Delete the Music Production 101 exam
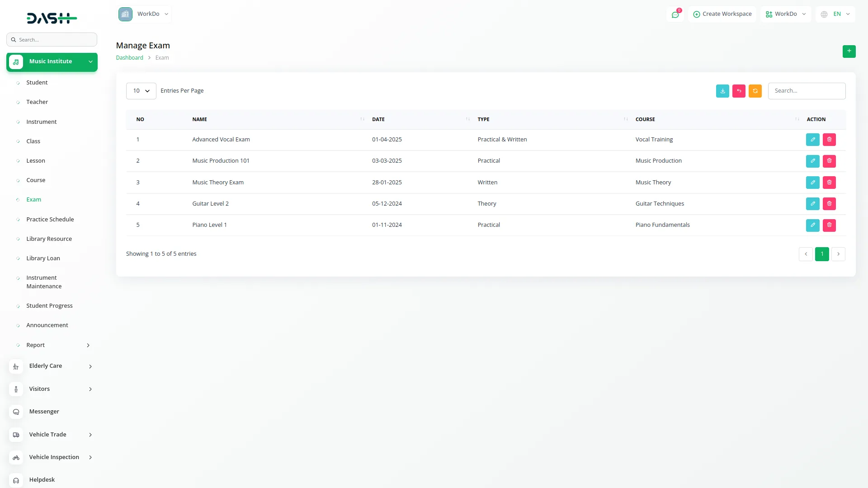The image size is (868, 488). click(x=829, y=161)
